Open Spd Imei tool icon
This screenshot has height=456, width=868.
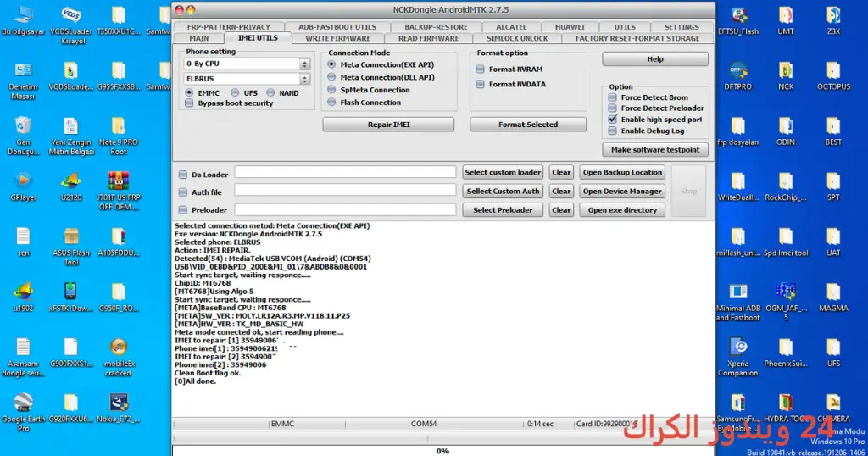click(x=786, y=242)
